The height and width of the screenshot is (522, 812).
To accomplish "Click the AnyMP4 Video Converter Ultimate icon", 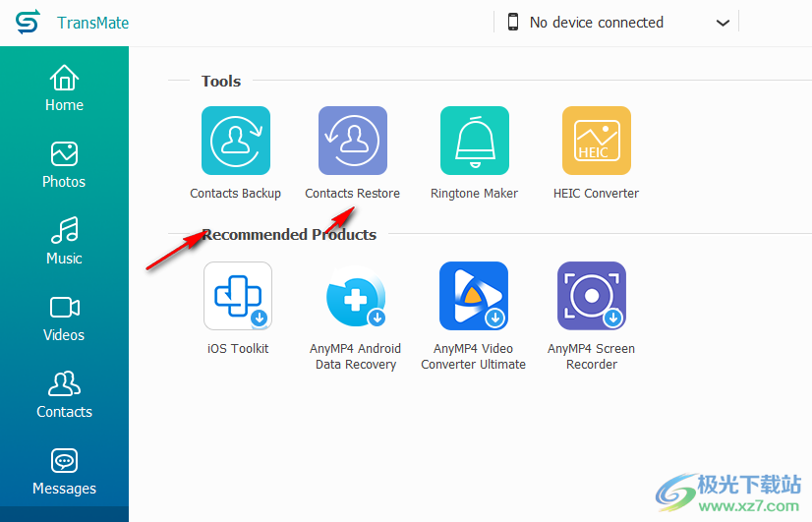I will tap(473, 296).
